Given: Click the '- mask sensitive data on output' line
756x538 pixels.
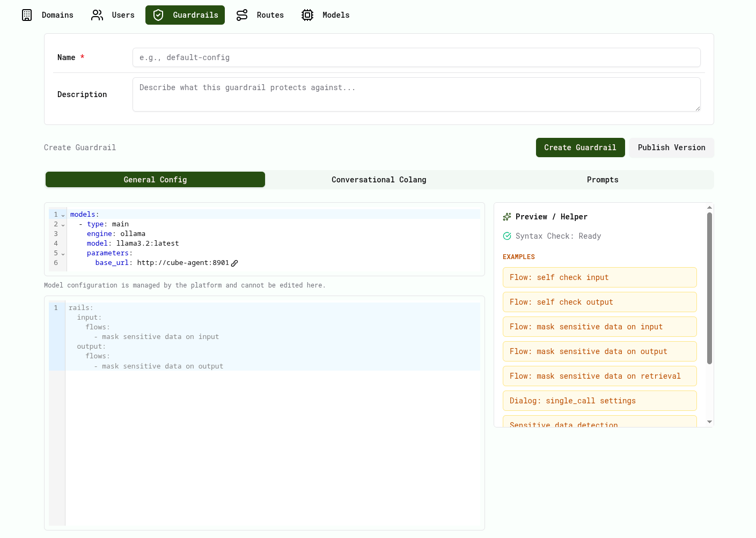Looking at the screenshot, I should point(158,366).
